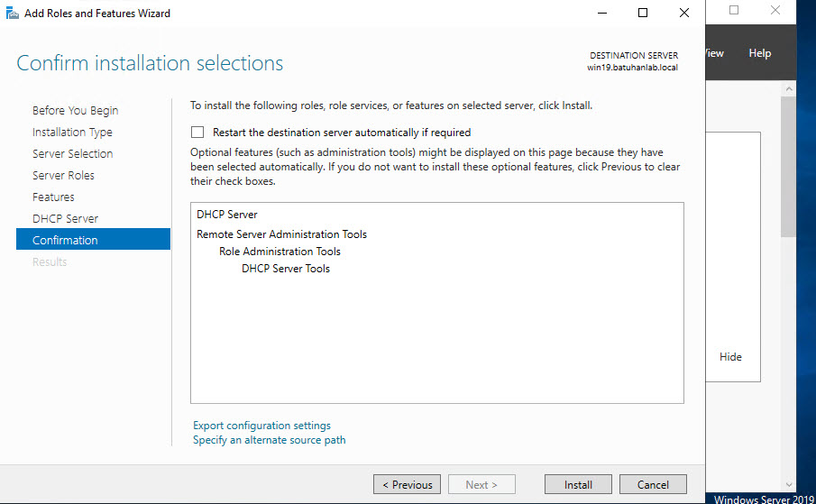This screenshot has height=504, width=816.
Task: Open the DHCP Server wizard page
Action: point(65,218)
